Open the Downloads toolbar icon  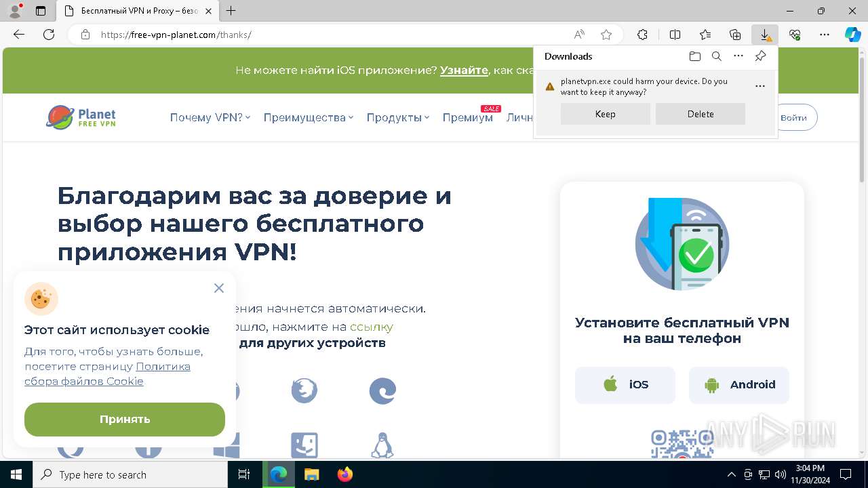click(765, 35)
